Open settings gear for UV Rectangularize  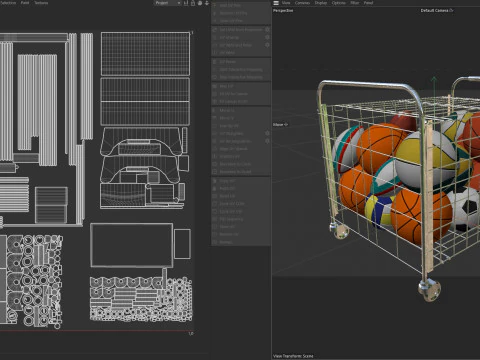(x=267, y=141)
